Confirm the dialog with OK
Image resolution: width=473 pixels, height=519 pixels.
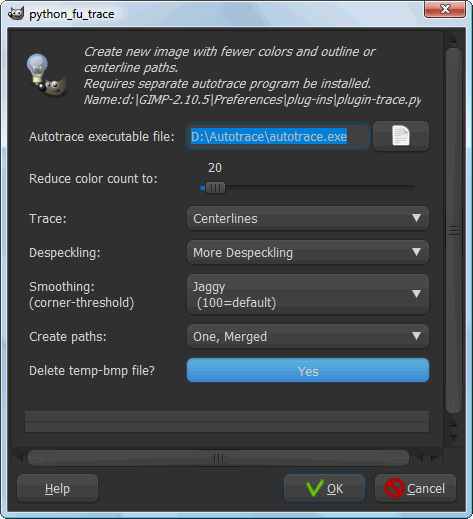click(324, 488)
